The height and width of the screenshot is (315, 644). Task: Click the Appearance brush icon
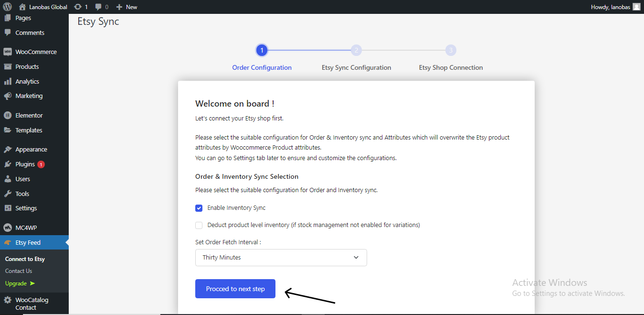click(8, 149)
